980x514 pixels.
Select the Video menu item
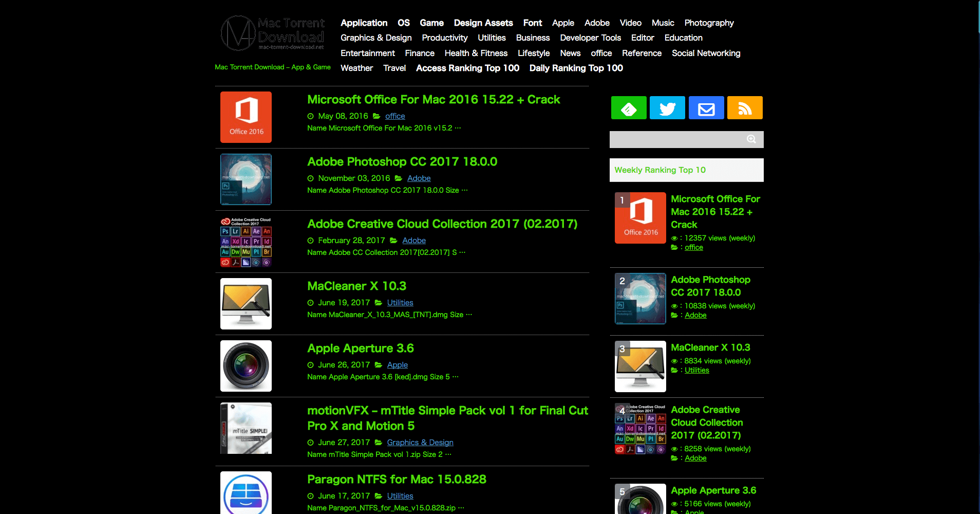(x=630, y=23)
